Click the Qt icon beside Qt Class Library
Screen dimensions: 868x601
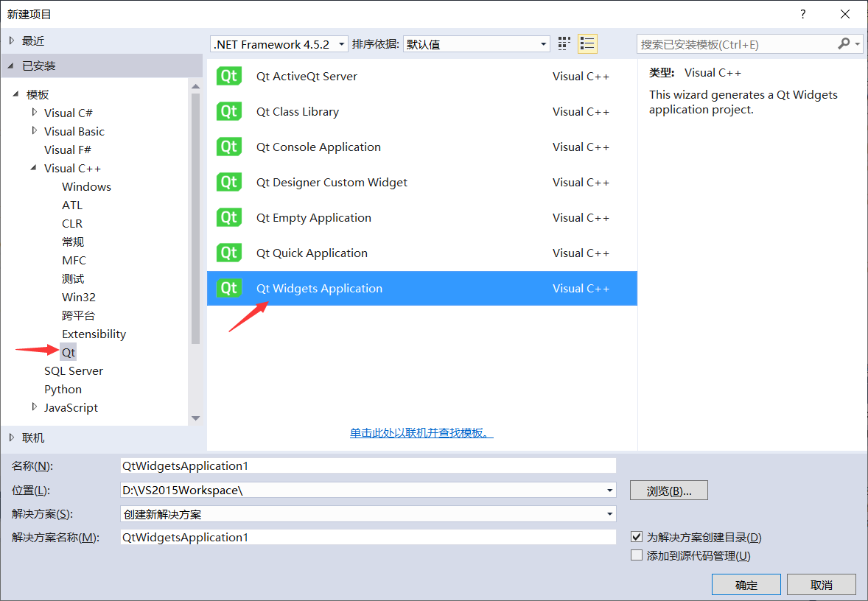click(x=229, y=112)
